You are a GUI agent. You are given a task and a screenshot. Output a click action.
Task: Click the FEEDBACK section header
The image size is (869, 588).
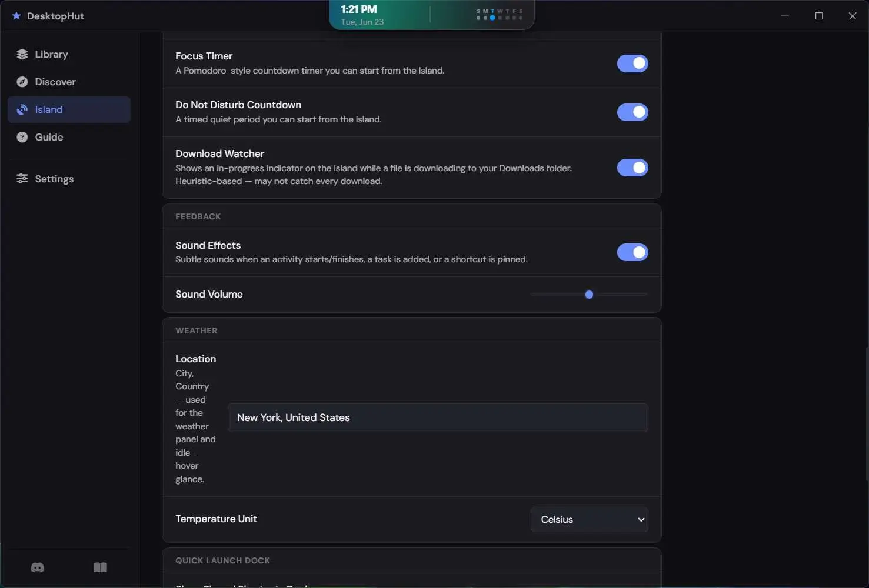click(x=198, y=216)
